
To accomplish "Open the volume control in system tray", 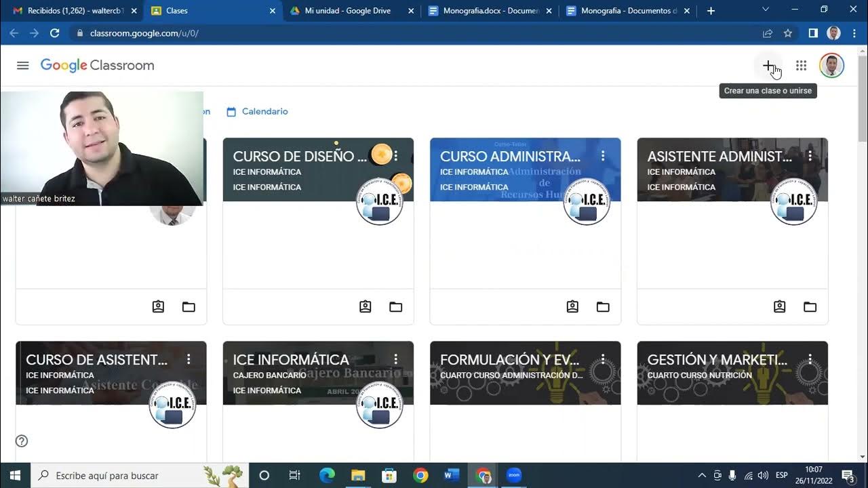I will (x=763, y=475).
